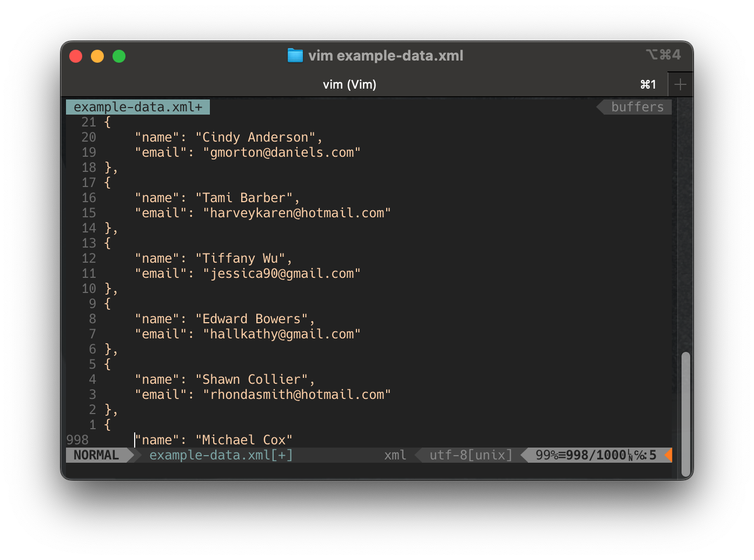Switch to the example-data.xml+ buffer tab

[137, 106]
